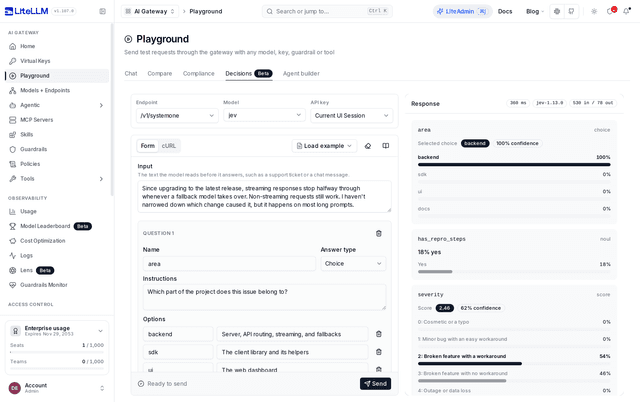640x402 pixels.
Task: Click the Send button
Action: pos(376,384)
